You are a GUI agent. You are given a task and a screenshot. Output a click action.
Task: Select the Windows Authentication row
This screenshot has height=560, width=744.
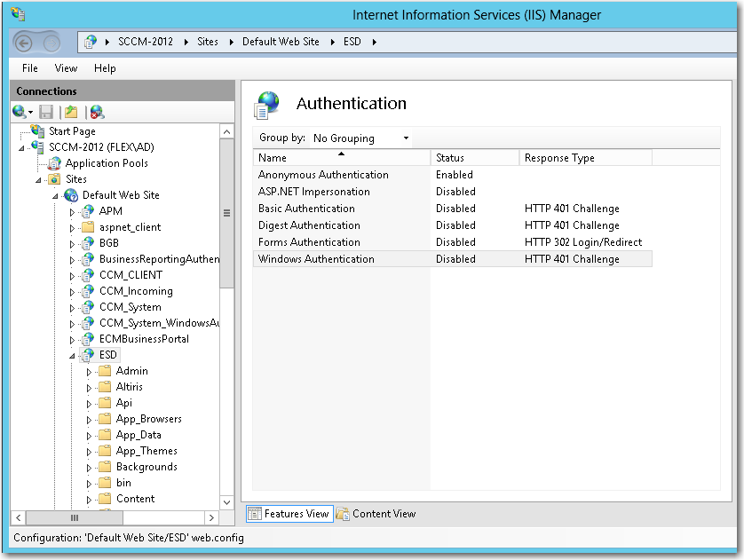316,259
